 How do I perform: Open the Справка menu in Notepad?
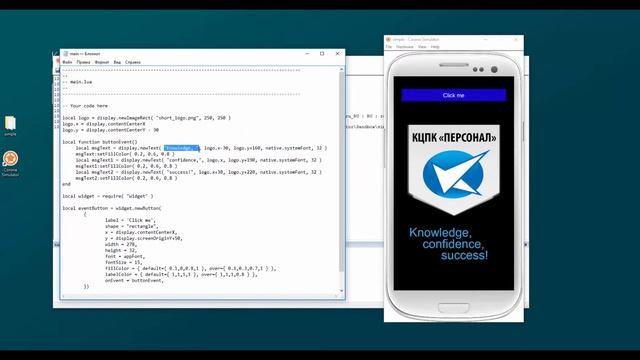pyautogui.click(x=133, y=62)
